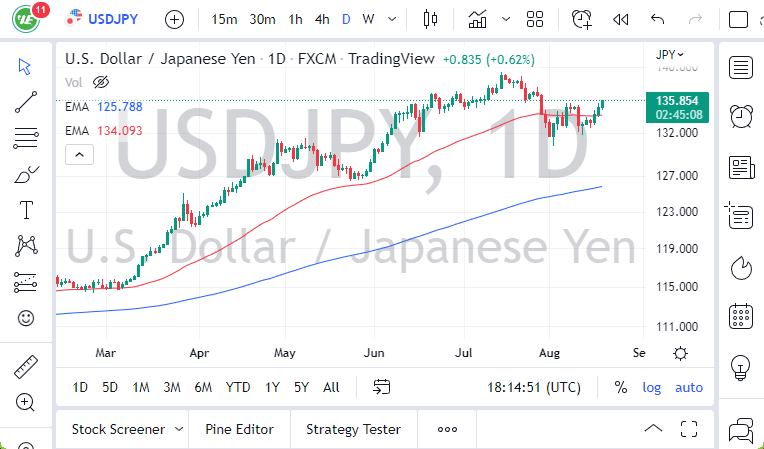
Task: Open the Stock Screener dropdown arrow
Action: point(179,429)
